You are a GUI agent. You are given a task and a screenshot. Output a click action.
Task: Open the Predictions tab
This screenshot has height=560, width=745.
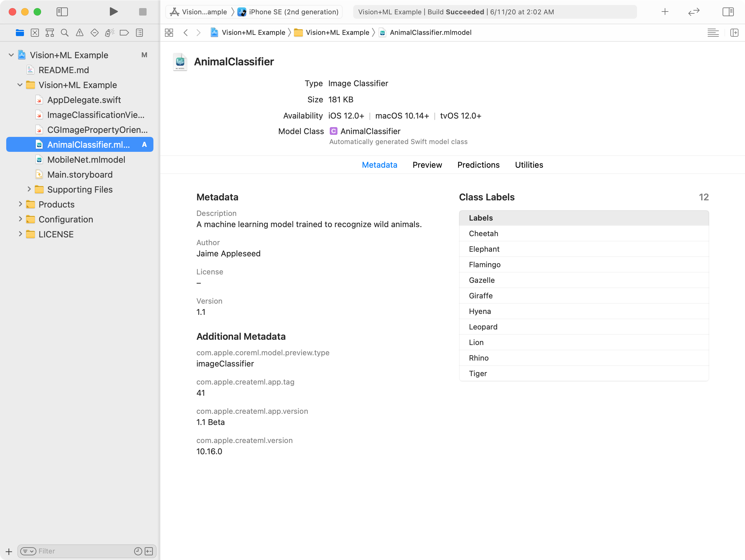(x=478, y=165)
